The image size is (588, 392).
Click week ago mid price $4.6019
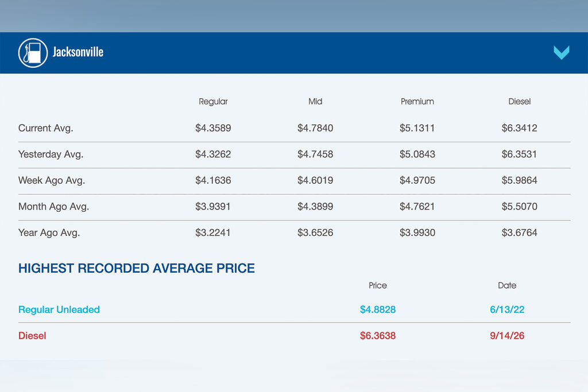coord(315,181)
